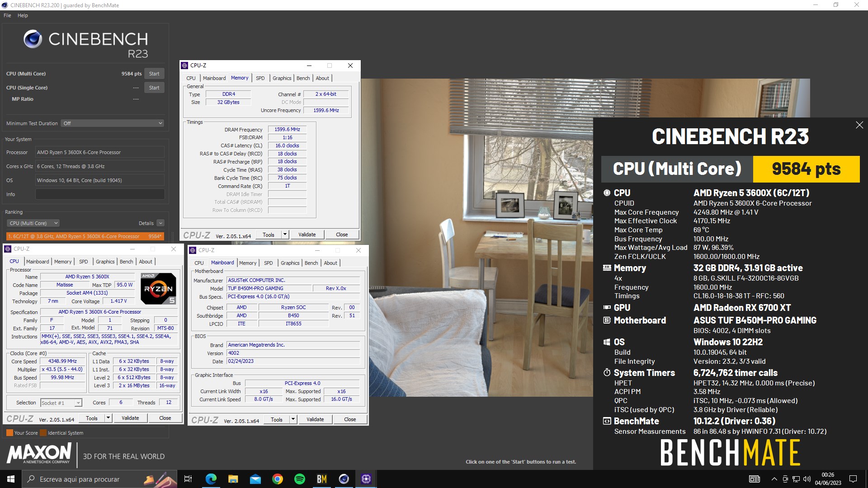Launch Microsoft Edge from the taskbar
Image resolution: width=868 pixels, height=488 pixels.
(211, 479)
